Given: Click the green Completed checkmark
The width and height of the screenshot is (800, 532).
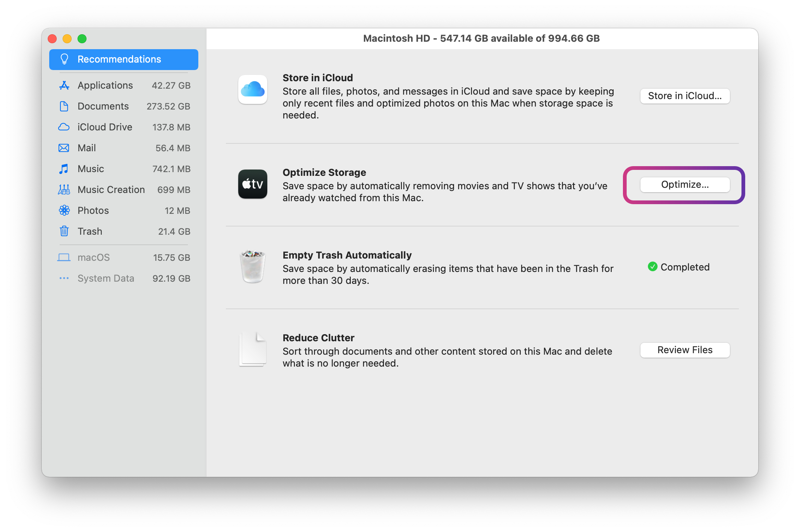Looking at the screenshot, I should point(652,267).
